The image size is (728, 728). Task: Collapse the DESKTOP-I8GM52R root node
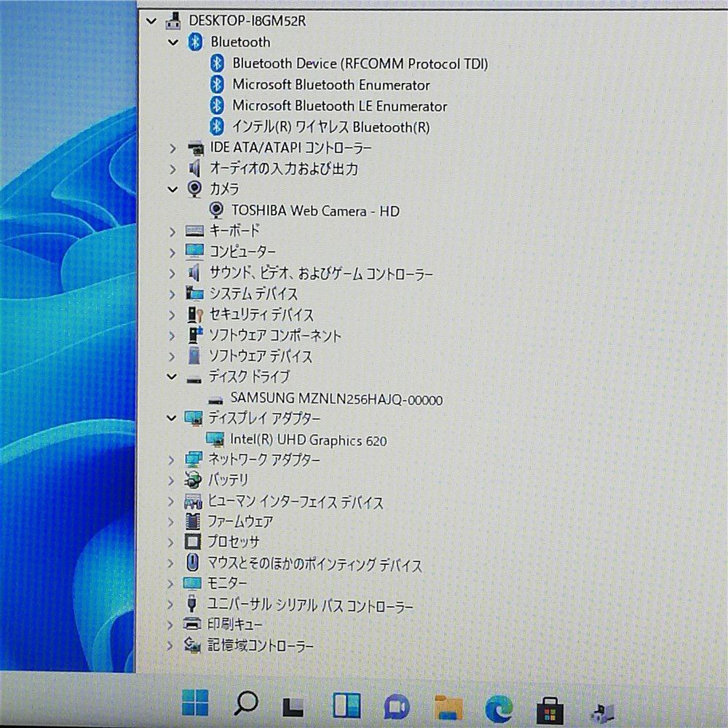[151, 21]
